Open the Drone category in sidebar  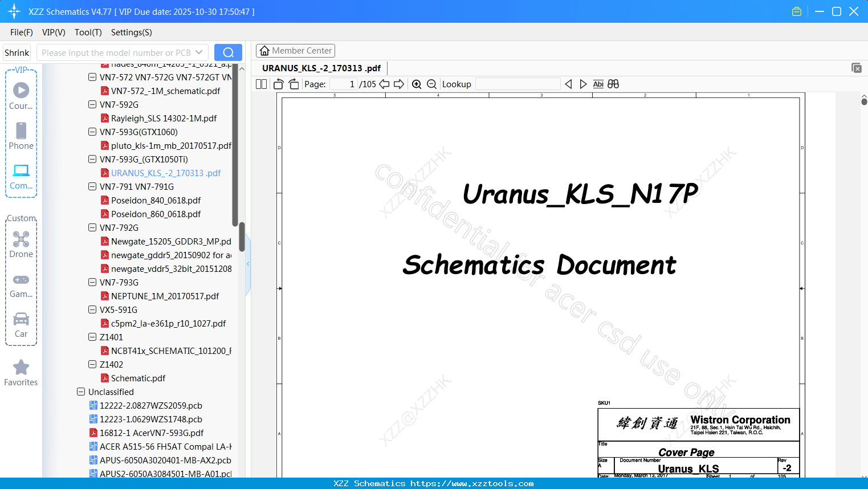click(x=21, y=244)
